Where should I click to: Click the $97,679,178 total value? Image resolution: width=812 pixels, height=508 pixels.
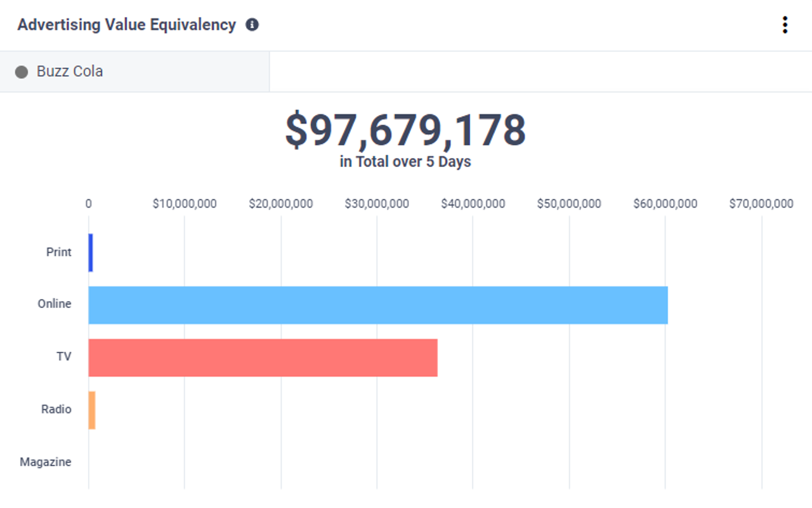pyautogui.click(x=405, y=130)
